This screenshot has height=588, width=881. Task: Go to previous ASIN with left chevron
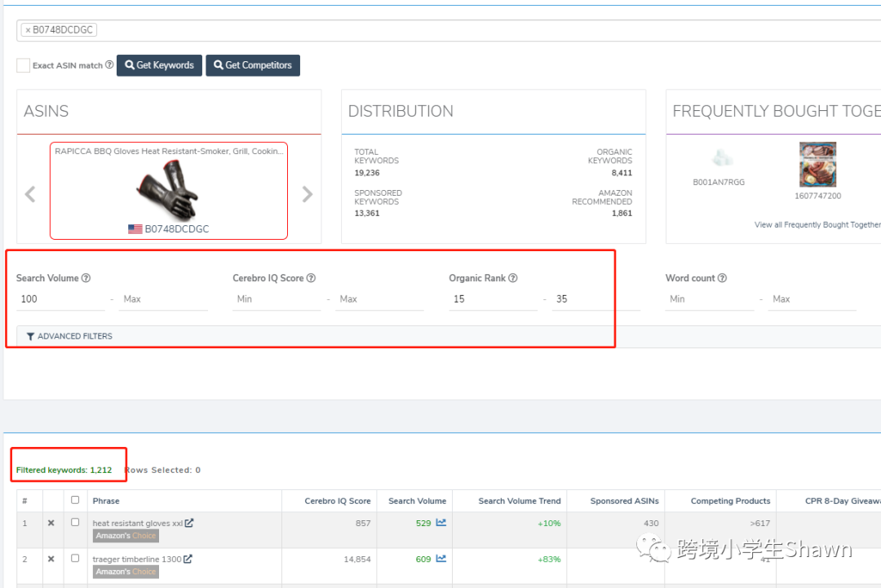[x=30, y=194]
